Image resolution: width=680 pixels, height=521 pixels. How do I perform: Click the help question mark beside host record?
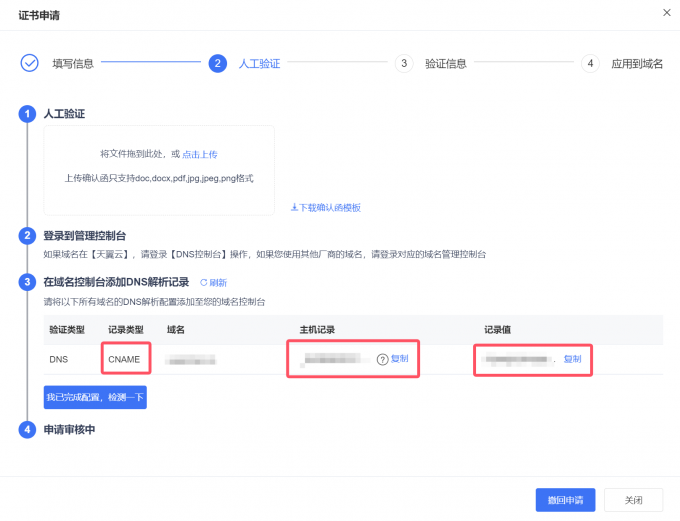coord(382,359)
